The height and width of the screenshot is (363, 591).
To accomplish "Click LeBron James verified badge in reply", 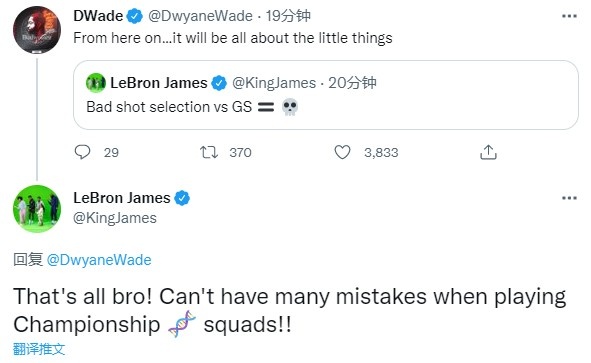I will point(182,198).
